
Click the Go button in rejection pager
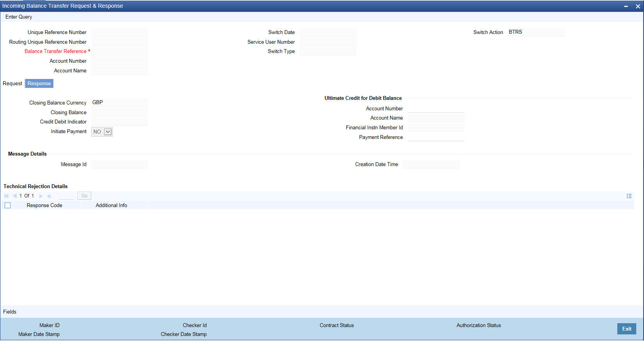[x=84, y=196]
